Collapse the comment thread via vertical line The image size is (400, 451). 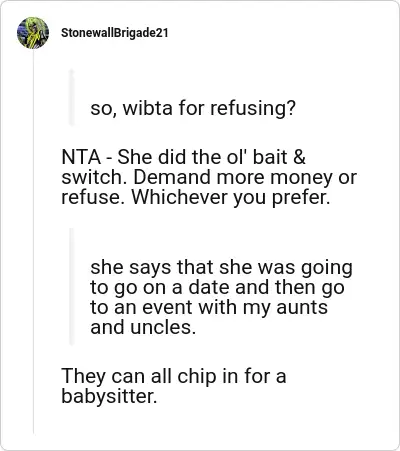(x=33, y=242)
